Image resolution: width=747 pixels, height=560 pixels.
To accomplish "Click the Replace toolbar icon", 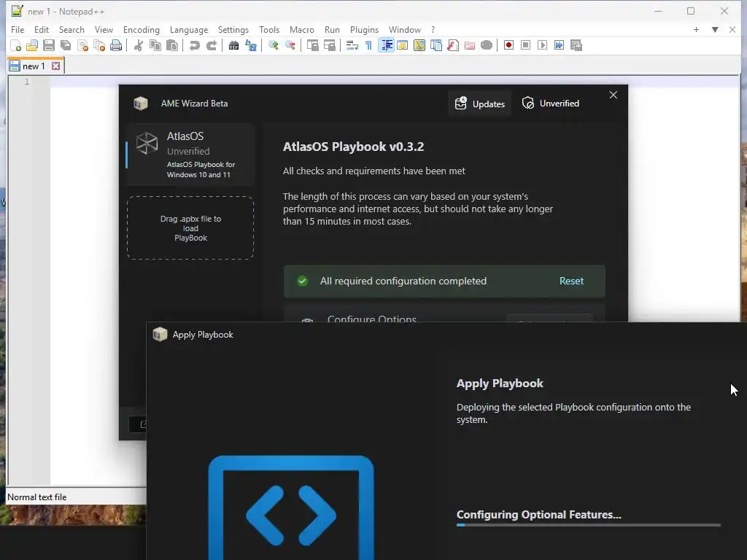I will pyautogui.click(x=251, y=45).
